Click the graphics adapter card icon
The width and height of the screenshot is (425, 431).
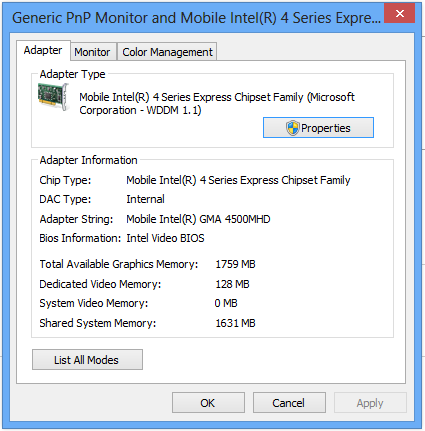pyautogui.click(x=53, y=97)
